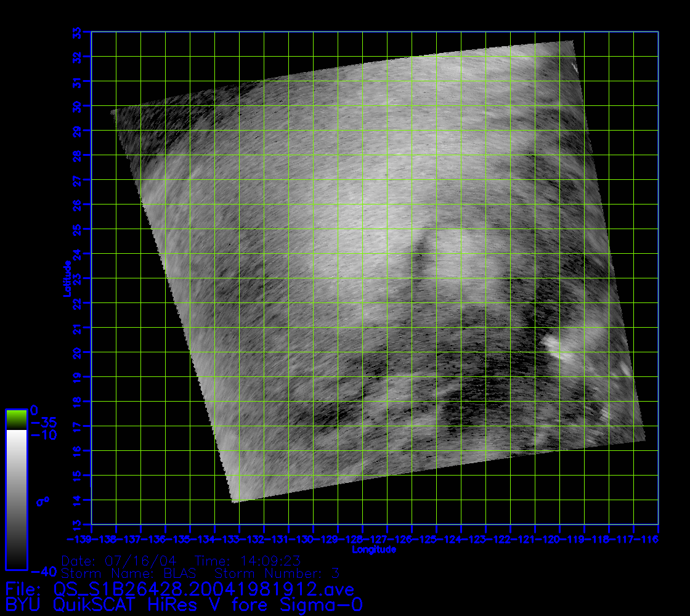
Task: Click the green segment of the color bar
Action: (x=16, y=419)
